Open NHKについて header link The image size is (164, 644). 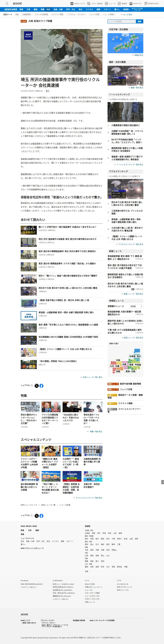(78, 3)
